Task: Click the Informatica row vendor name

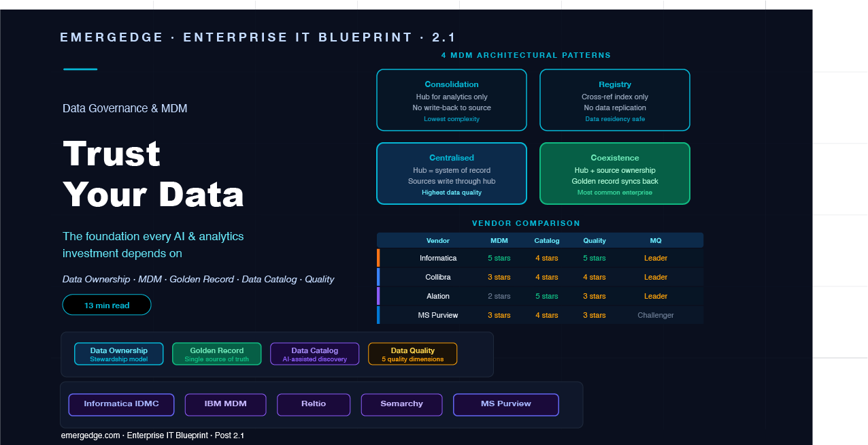Action: 438,258
